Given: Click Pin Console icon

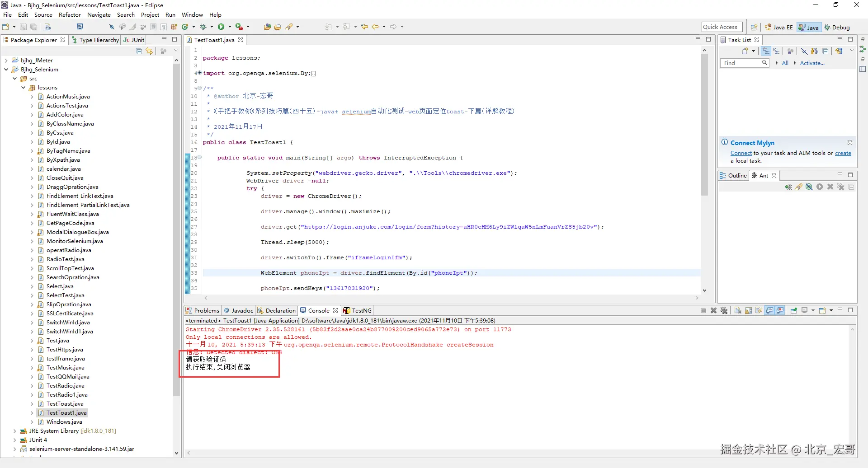Looking at the screenshot, I should [x=793, y=310].
